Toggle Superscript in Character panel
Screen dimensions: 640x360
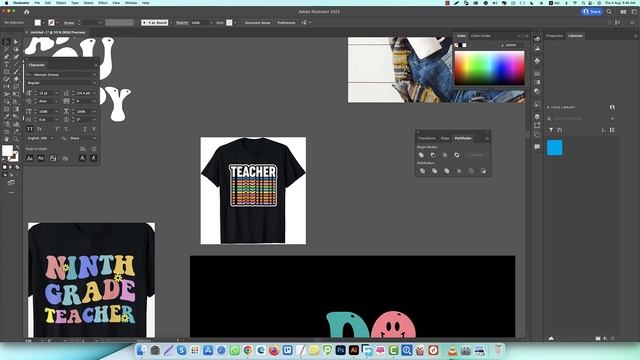[x=57, y=129]
